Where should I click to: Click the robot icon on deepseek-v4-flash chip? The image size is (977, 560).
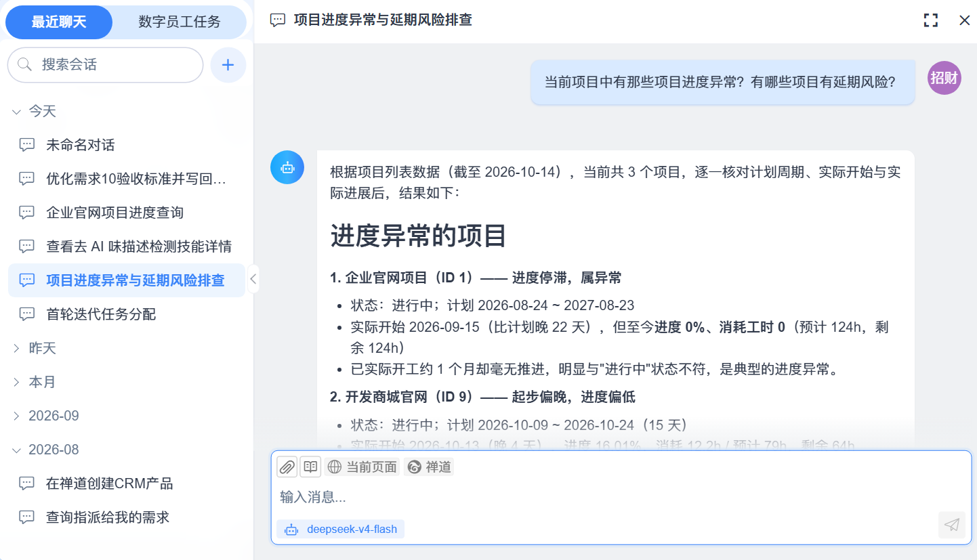coord(291,529)
